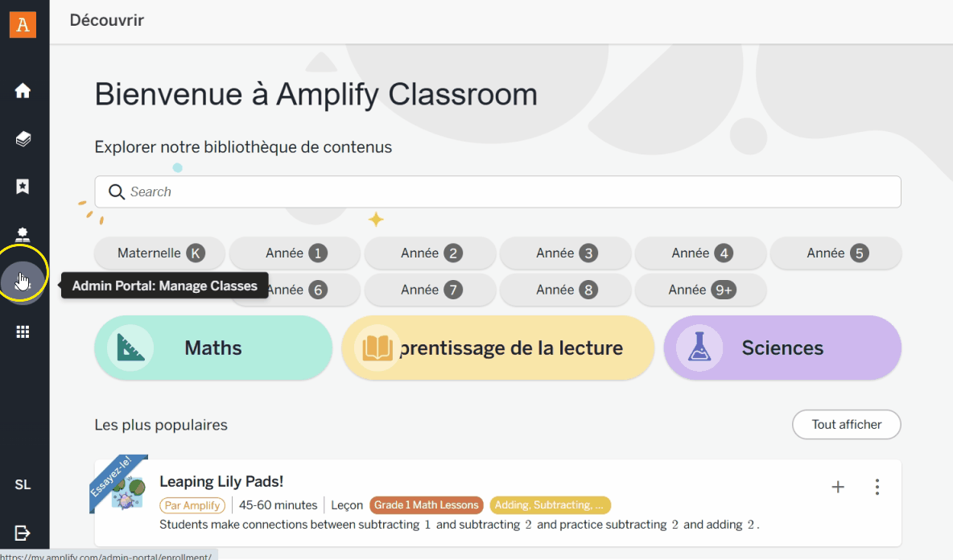Go to Home in sidebar

[x=23, y=91]
